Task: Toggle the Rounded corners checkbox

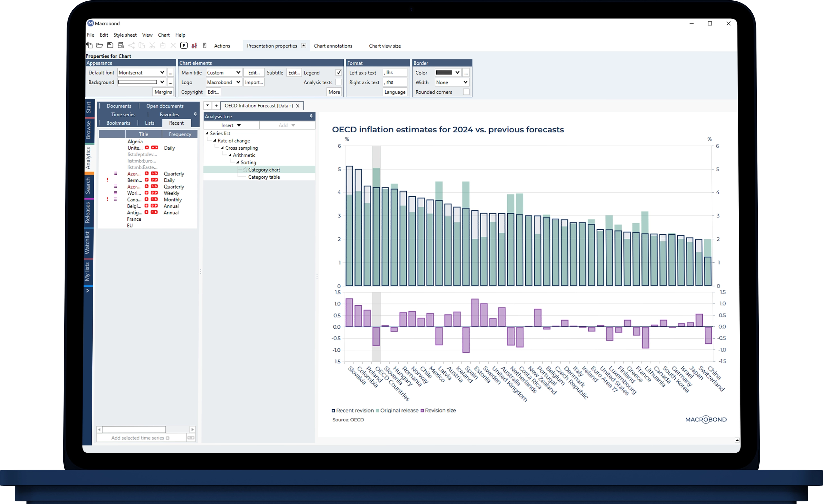Action: click(x=466, y=92)
